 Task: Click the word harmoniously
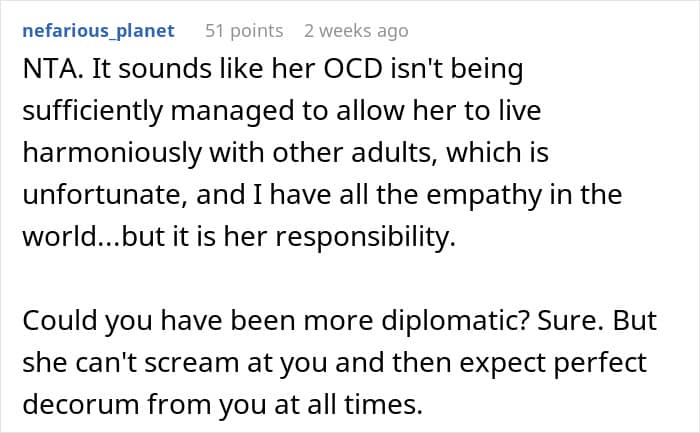point(112,153)
